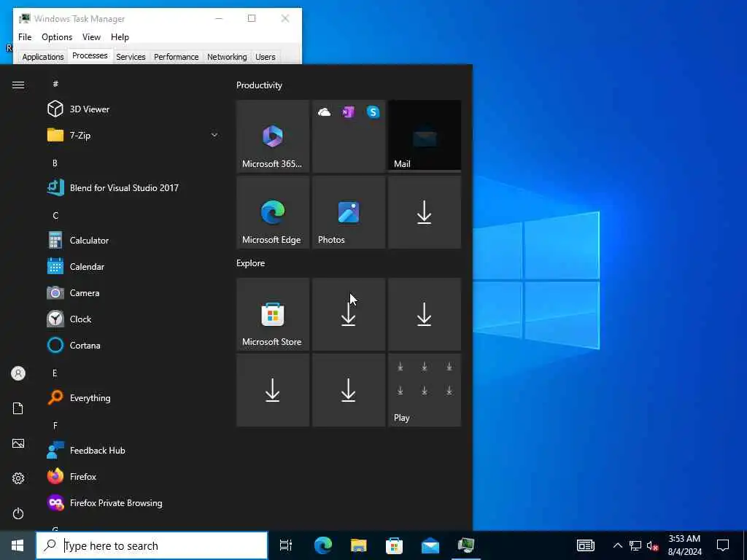
Task: Open the Mail tile
Action: (x=425, y=136)
